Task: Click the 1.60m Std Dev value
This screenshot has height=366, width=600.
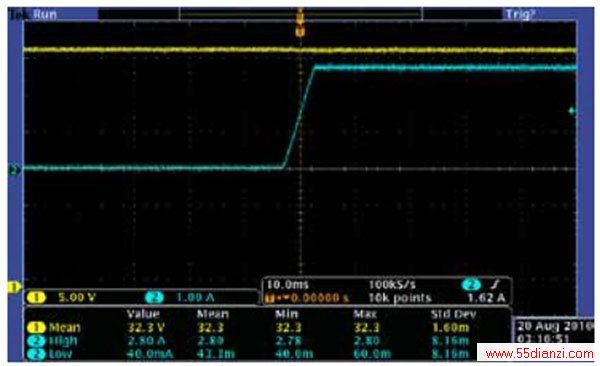Action: click(x=450, y=328)
